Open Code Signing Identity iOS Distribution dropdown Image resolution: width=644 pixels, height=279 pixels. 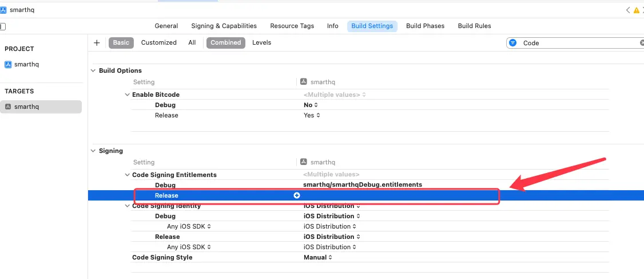(332, 206)
